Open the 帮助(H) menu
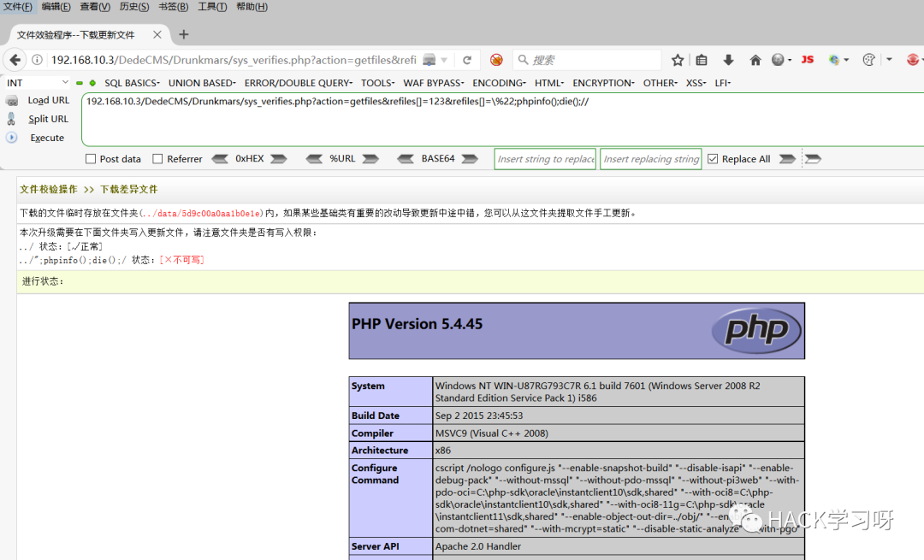 click(x=252, y=7)
